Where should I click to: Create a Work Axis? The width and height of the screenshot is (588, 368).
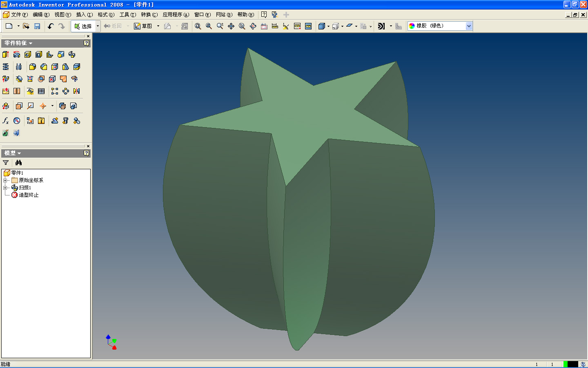tap(30, 106)
